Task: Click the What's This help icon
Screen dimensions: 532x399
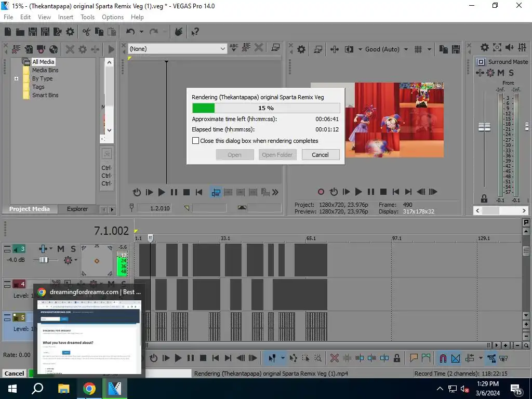Action: [195, 32]
